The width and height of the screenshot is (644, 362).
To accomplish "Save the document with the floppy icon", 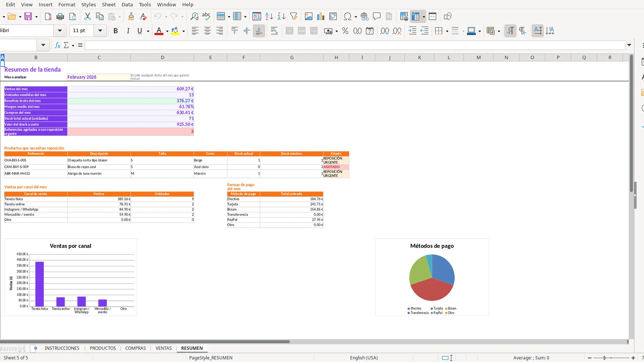I will 28,16.
